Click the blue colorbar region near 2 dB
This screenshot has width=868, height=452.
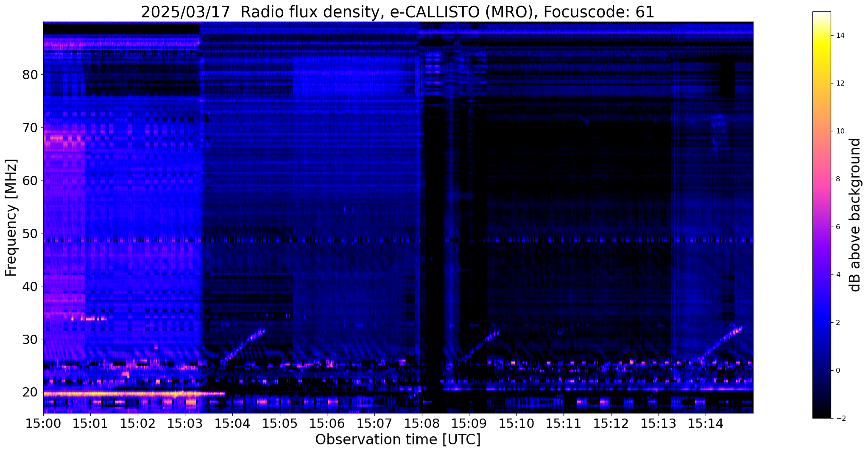(x=821, y=323)
